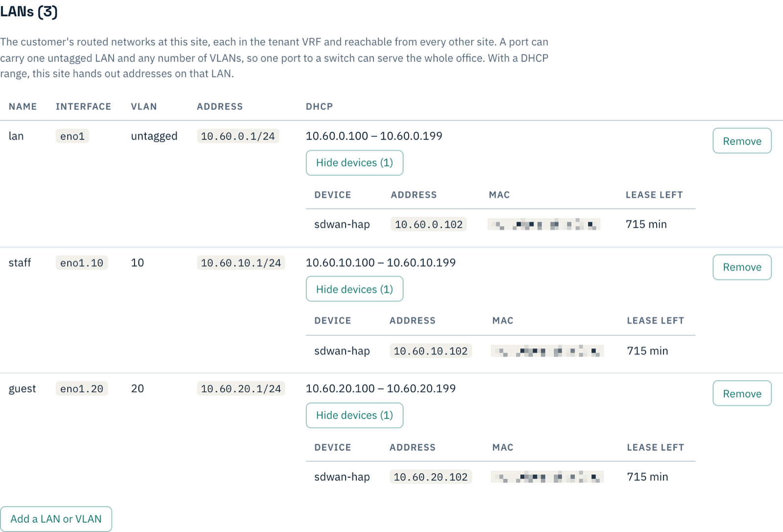Click sdwan-hap device under staff

(342, 351)
